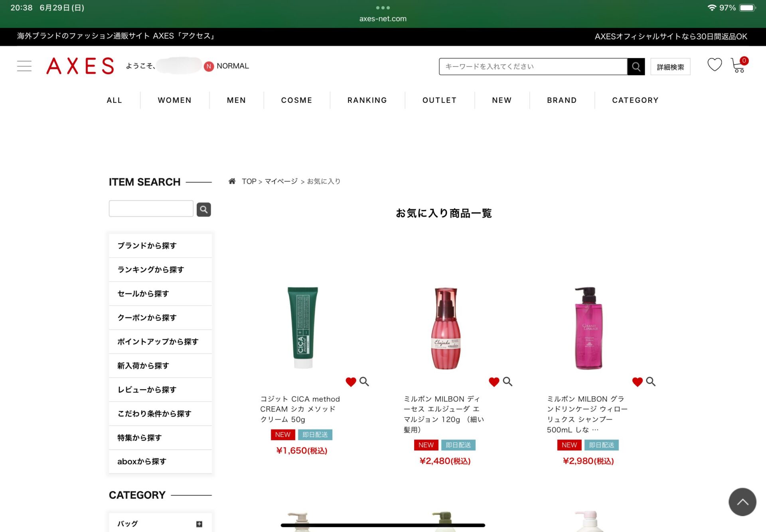Click the AXES logo
Viewport: 766px width, 532px height.
pyautogui.click(x=80, y=66)
